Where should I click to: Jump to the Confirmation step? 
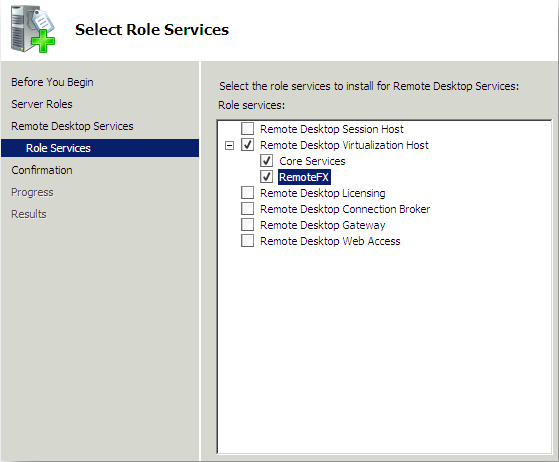tap(42, 170)
